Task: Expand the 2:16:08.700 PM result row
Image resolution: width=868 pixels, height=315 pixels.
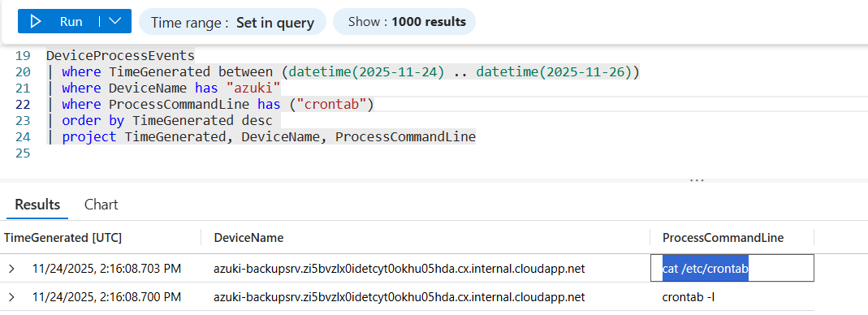Action: (11, 297)
